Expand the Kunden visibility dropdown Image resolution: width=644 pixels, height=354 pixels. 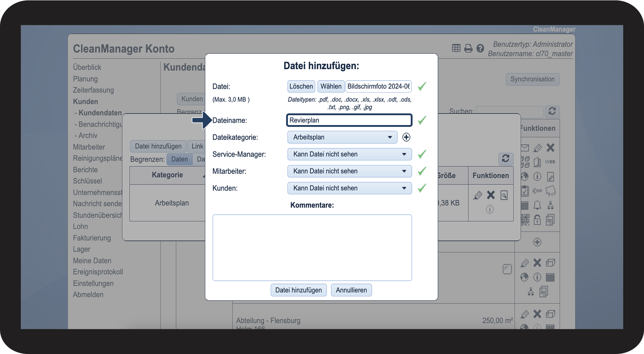pos(349,188)
